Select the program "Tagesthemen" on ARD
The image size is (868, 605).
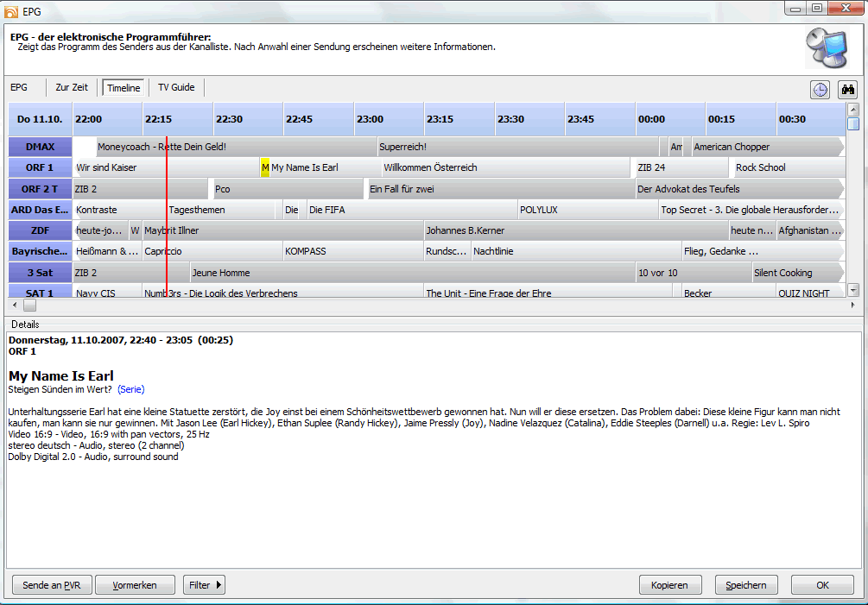pos(221,210)
